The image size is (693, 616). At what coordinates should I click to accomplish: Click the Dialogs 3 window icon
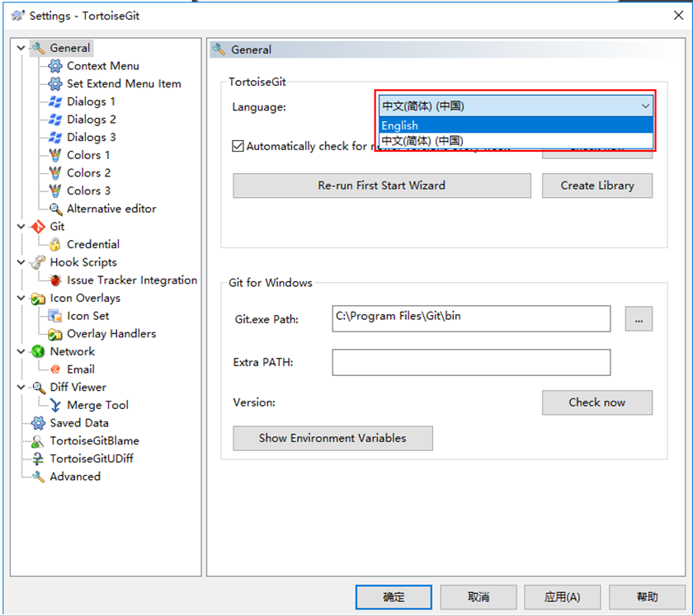point(55,137)
